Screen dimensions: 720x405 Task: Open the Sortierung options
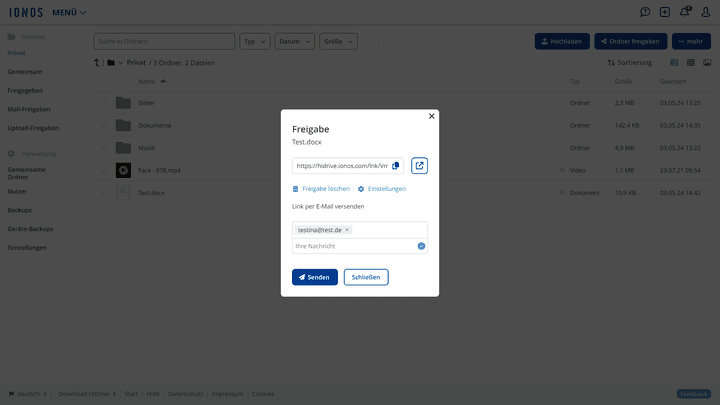pos(630,62)
